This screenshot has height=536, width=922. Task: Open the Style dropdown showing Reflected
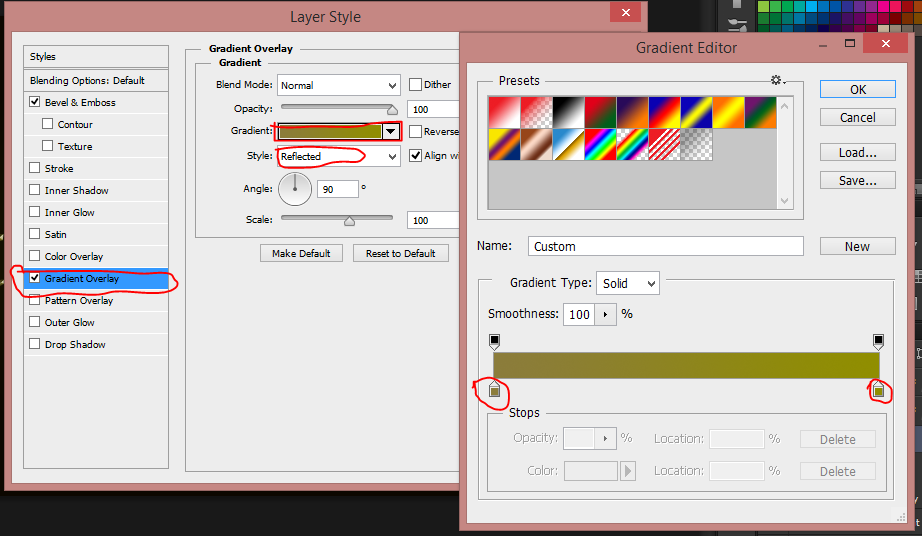click(x=339, y=156)
